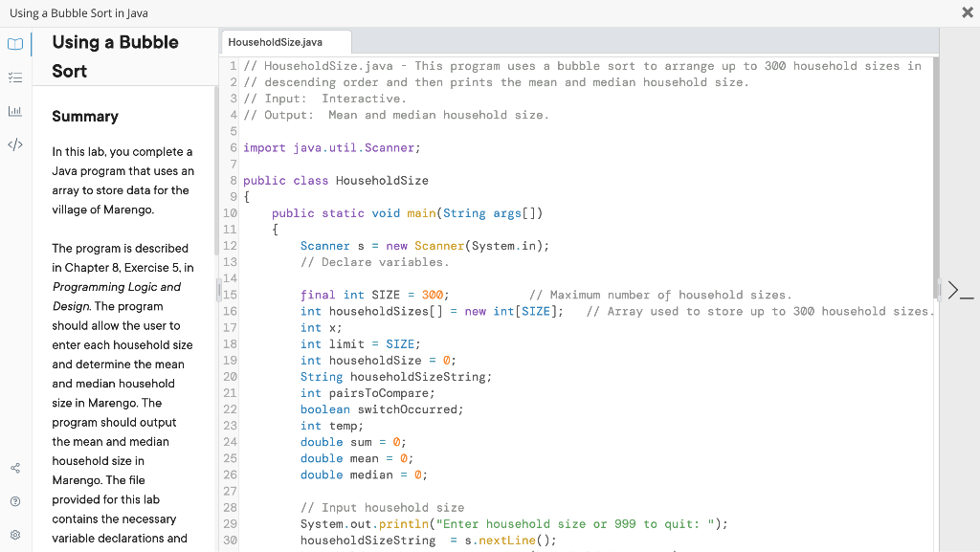Viewport: 980px width, 552px height.
Task: Open the task checklist icon in sidebar
Action: (15, 79)
